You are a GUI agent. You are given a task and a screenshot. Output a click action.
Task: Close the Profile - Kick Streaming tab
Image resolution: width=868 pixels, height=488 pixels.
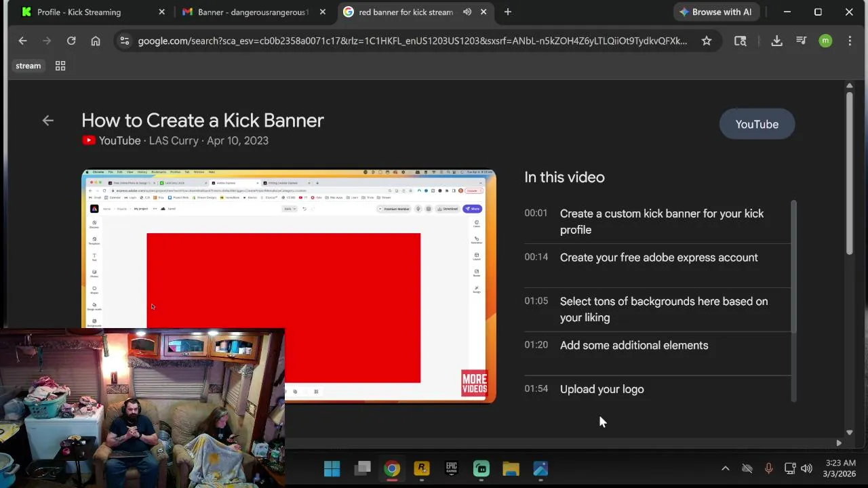pos(161,12)
